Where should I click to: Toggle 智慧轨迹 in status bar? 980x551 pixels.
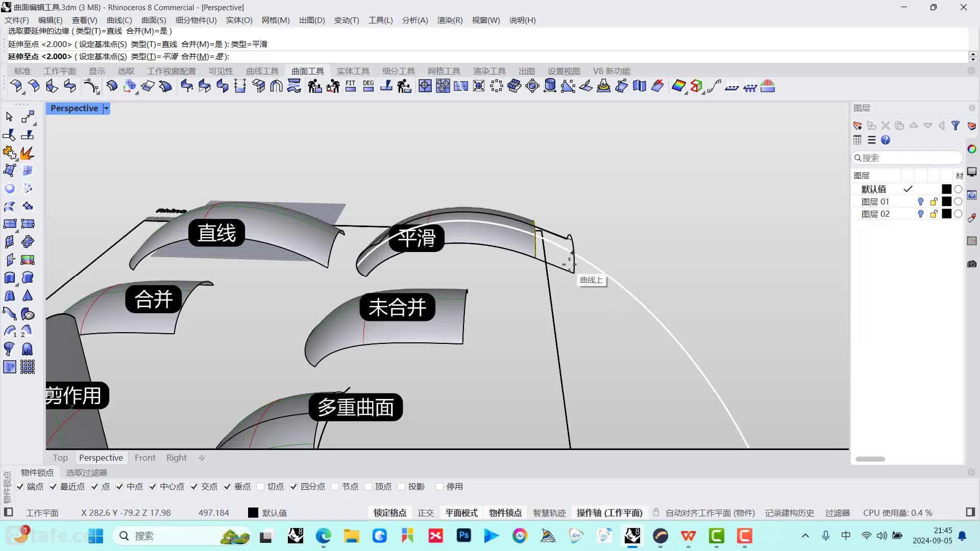point(549,513)
